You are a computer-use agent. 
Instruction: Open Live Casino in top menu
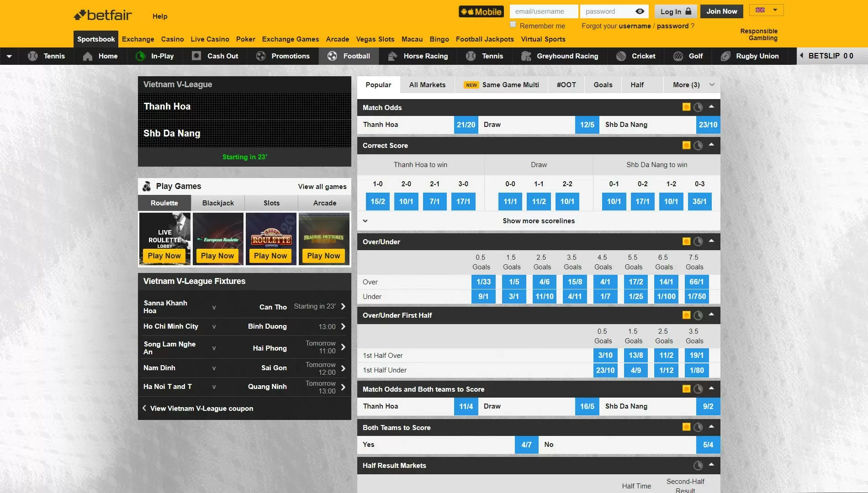(x=210, y=39)
